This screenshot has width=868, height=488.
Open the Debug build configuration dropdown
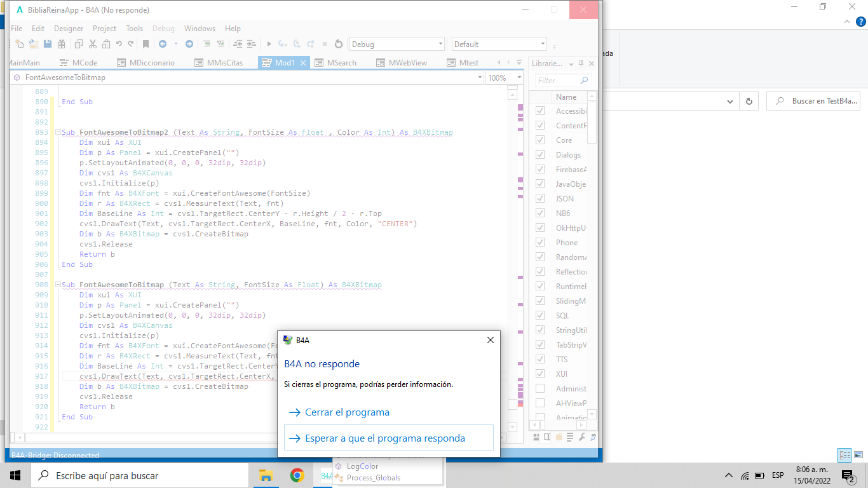click(397, 44)
